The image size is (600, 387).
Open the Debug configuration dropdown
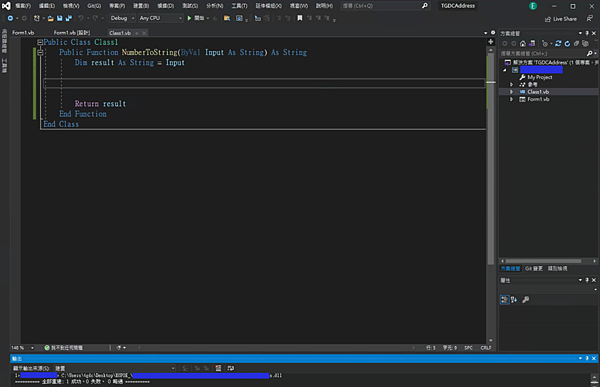(x=122, y=18)
